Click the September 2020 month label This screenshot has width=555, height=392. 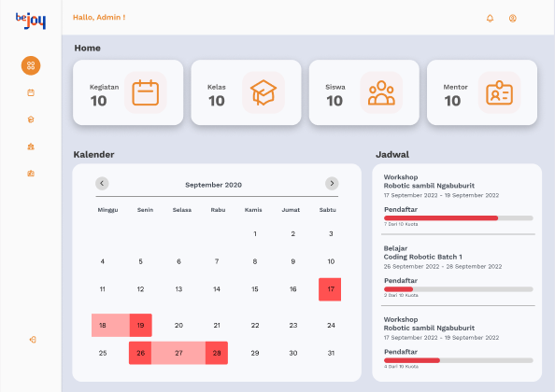point(213,185)
